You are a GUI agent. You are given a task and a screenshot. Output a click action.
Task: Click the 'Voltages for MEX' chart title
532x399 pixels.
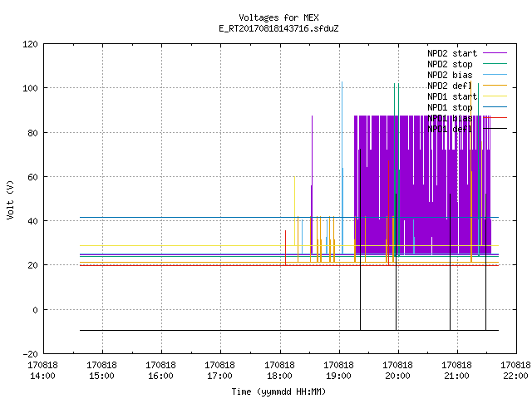[278, 17]
